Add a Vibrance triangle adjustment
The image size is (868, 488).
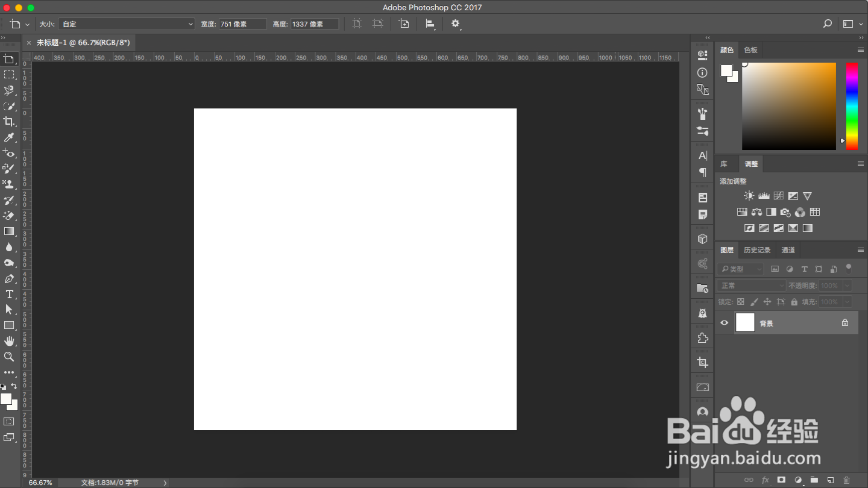(x=807, y=196)
